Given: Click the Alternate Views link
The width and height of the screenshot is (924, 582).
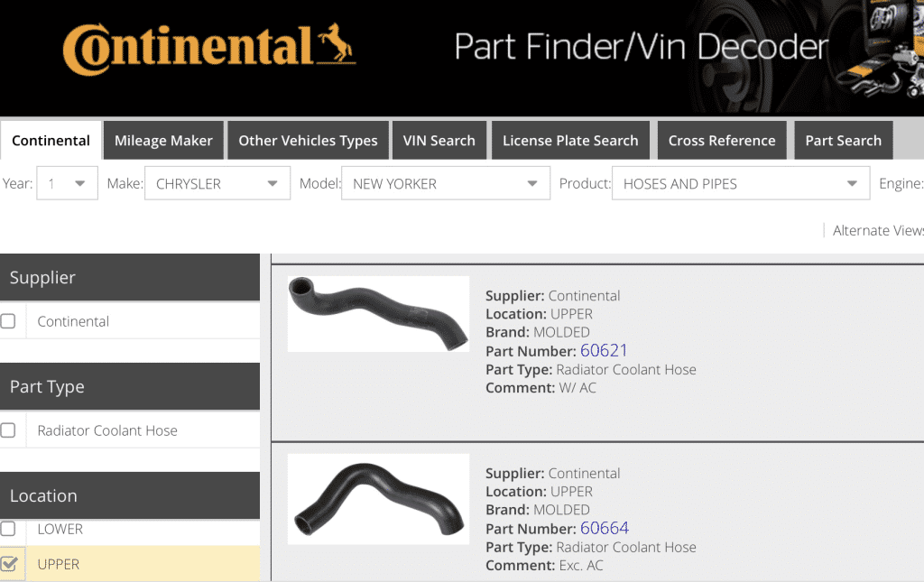Looking at the screenshot, I should point(877,231).
